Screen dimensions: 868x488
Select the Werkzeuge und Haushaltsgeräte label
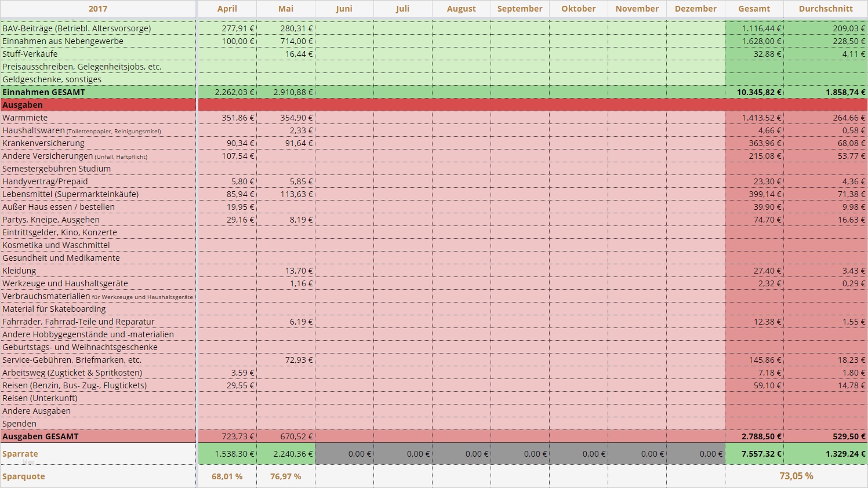tap(65, 283)
